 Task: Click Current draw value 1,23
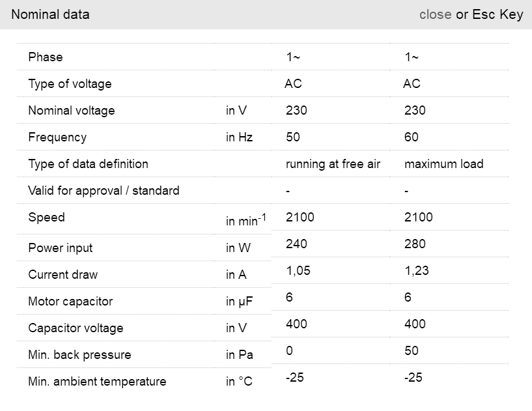point(416,271)
